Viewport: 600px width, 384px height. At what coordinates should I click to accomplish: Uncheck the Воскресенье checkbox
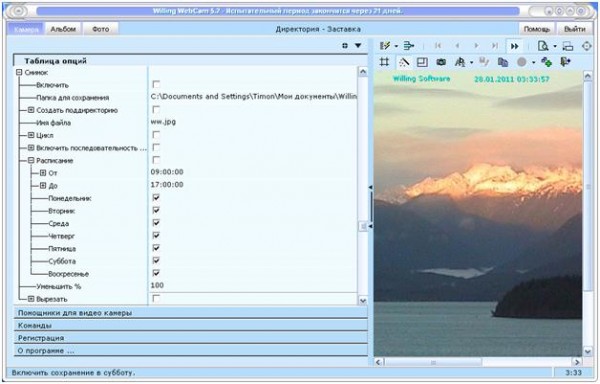[156, 273]
